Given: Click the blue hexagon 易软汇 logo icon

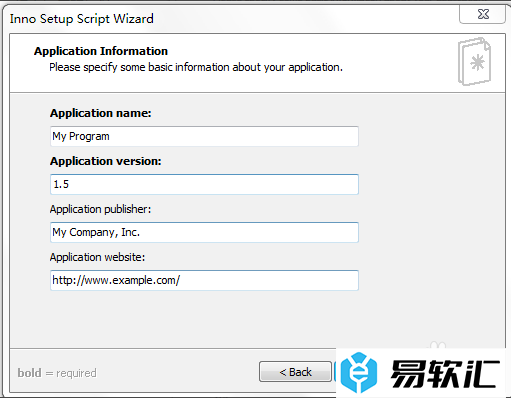Looking at the screenshot, I should pos(359,372).
